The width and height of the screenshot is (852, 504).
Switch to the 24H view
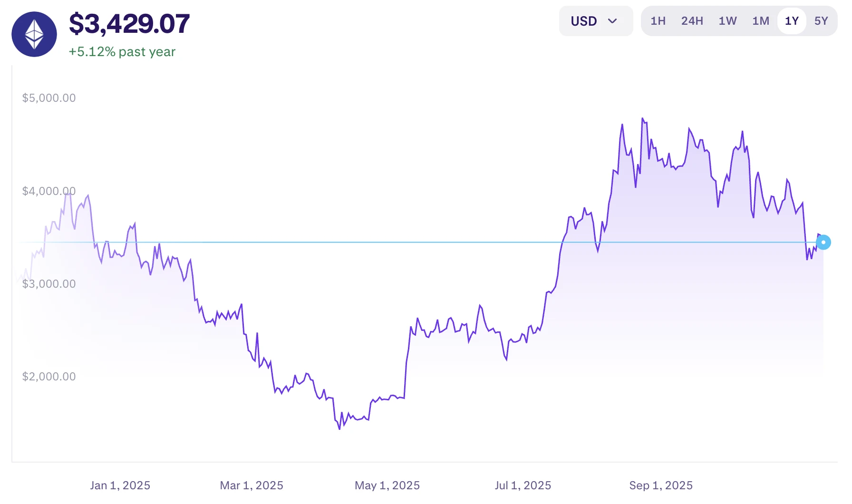[692, 21]
